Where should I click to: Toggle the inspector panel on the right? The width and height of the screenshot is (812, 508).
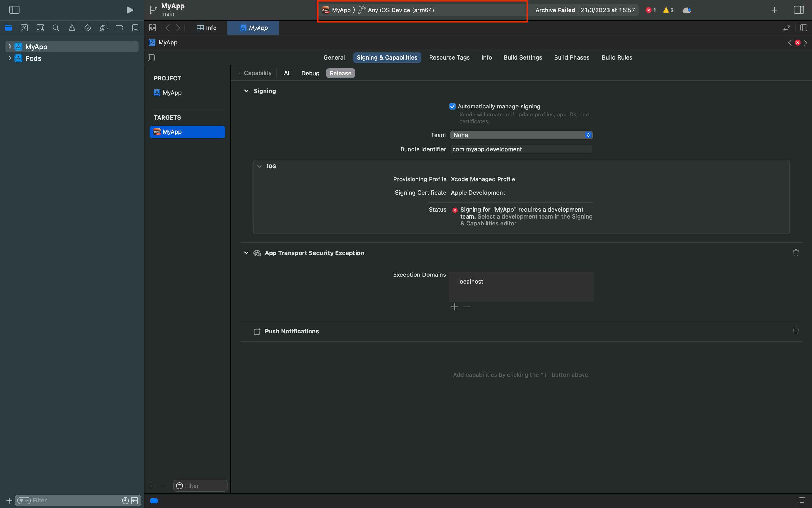(x=799, y=10)
